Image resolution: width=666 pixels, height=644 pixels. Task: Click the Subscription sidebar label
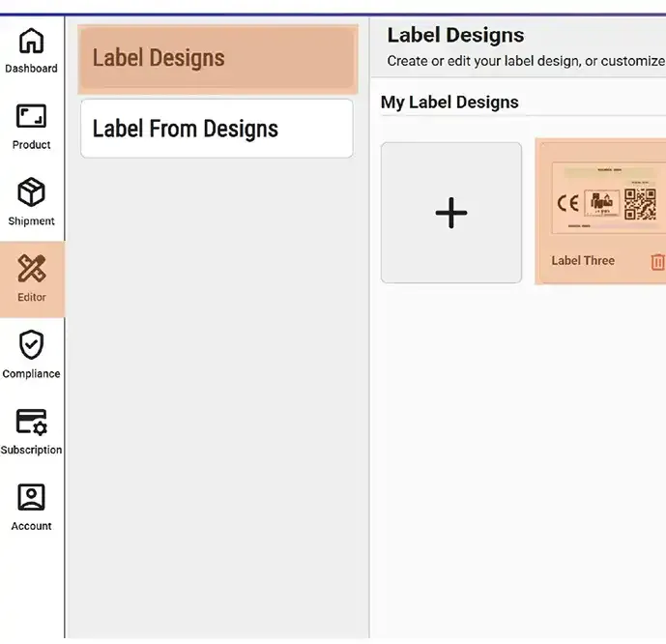point(31,450)
